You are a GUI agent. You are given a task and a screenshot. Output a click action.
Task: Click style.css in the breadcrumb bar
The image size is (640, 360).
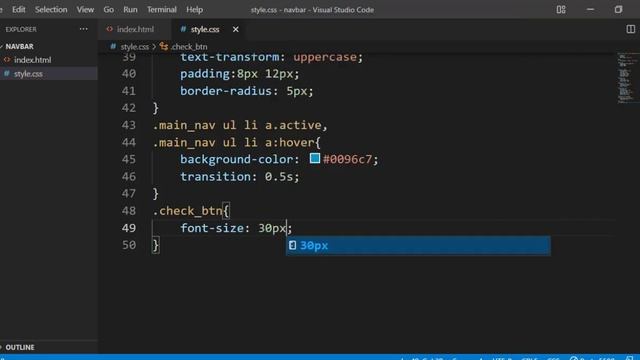click(x=135, y=47)
